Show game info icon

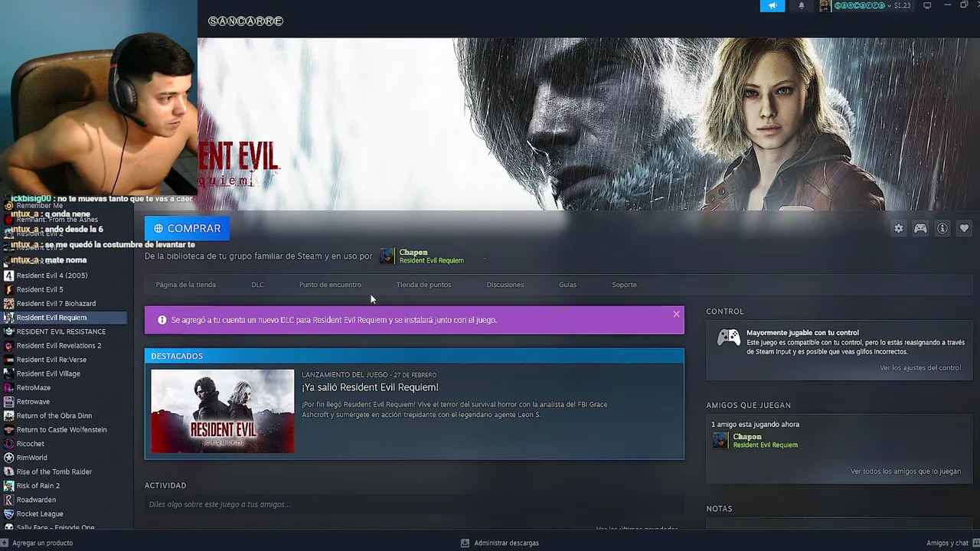pyautogui.click(x=942, y=228)
